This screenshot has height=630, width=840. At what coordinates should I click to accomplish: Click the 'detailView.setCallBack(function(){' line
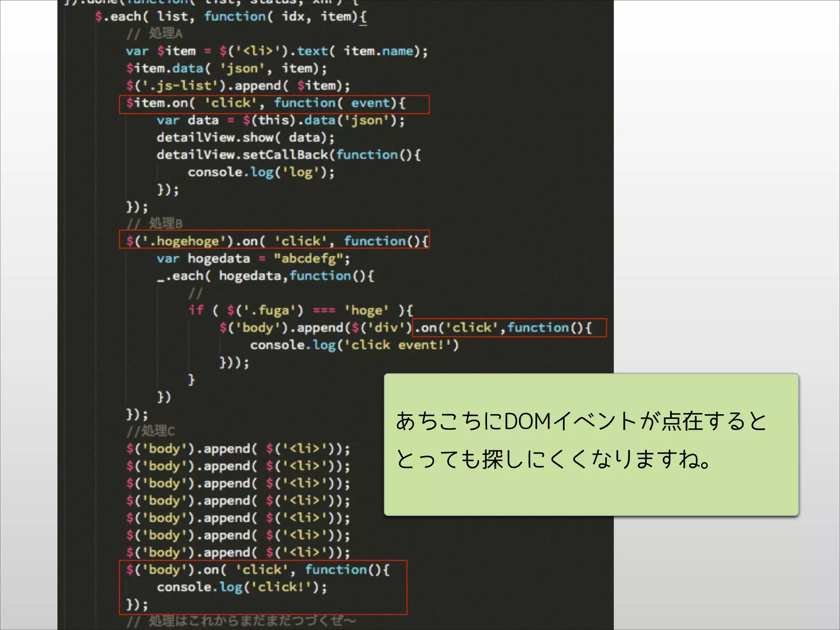click(x=289, y=155)
